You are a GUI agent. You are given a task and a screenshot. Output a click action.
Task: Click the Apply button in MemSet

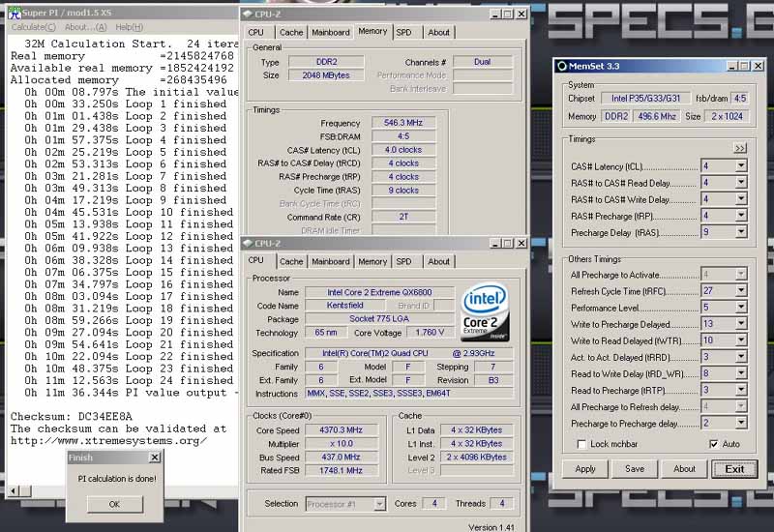pyautogui.click(x=585, y=469)
